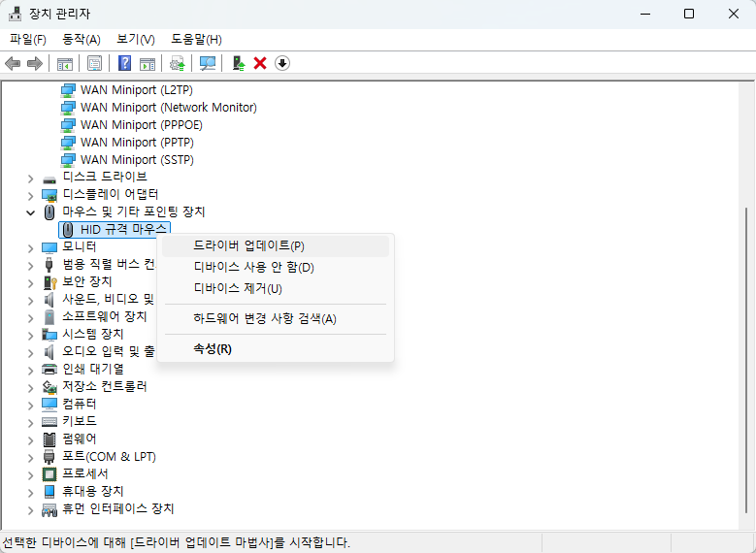The height and width of the screenshot is (553, 756).
Task: Open the Properties sheet toolbar icon
Action: tap(94, 64)
